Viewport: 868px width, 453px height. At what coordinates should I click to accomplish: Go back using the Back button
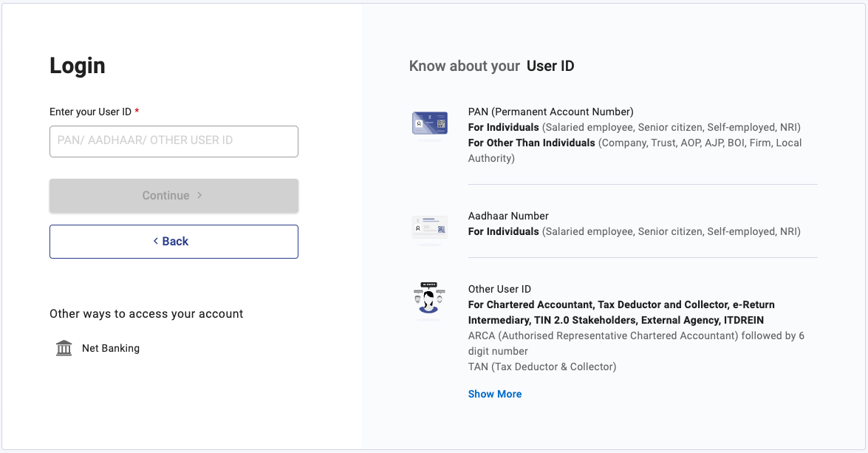coord(174,241)
